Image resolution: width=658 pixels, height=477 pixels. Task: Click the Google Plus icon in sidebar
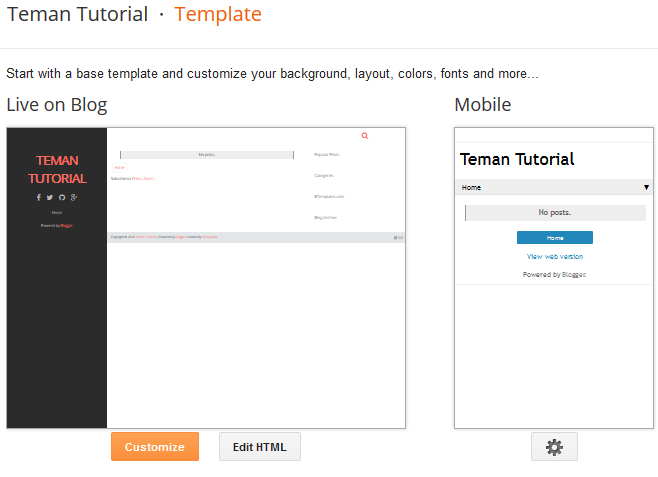tap(74, 197)
